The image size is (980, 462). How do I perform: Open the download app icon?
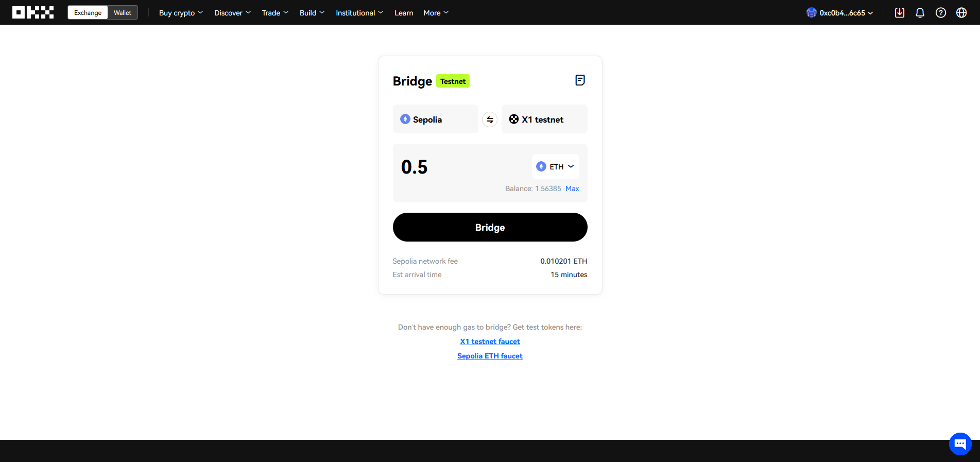tap(900, 13)
